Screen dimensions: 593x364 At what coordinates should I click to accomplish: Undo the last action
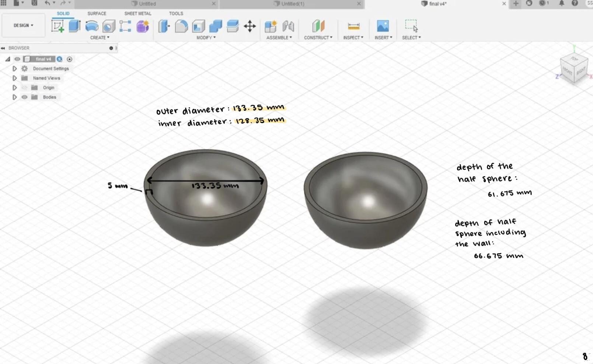point(47,3)
